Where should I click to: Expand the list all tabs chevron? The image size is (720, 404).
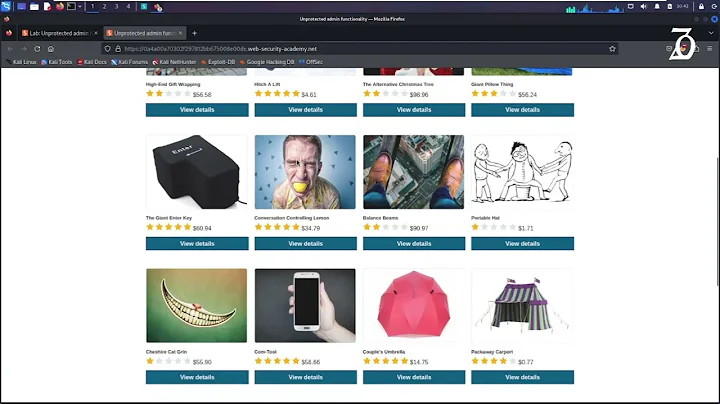711,33
